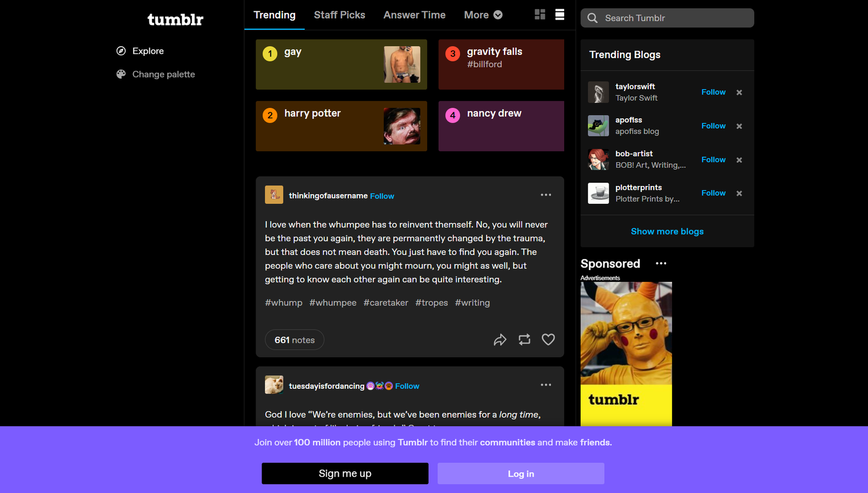Open the thinkingofausername blog name
Screen dimensions: 868x493
pos(328,196)
